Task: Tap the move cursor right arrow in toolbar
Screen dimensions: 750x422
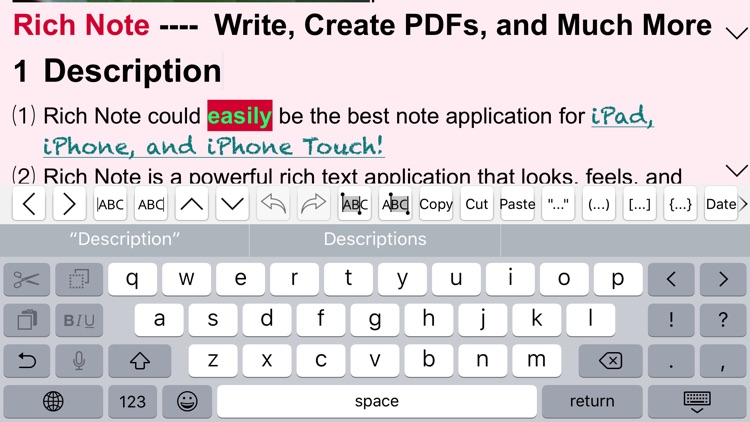Action: coord(69,204)
